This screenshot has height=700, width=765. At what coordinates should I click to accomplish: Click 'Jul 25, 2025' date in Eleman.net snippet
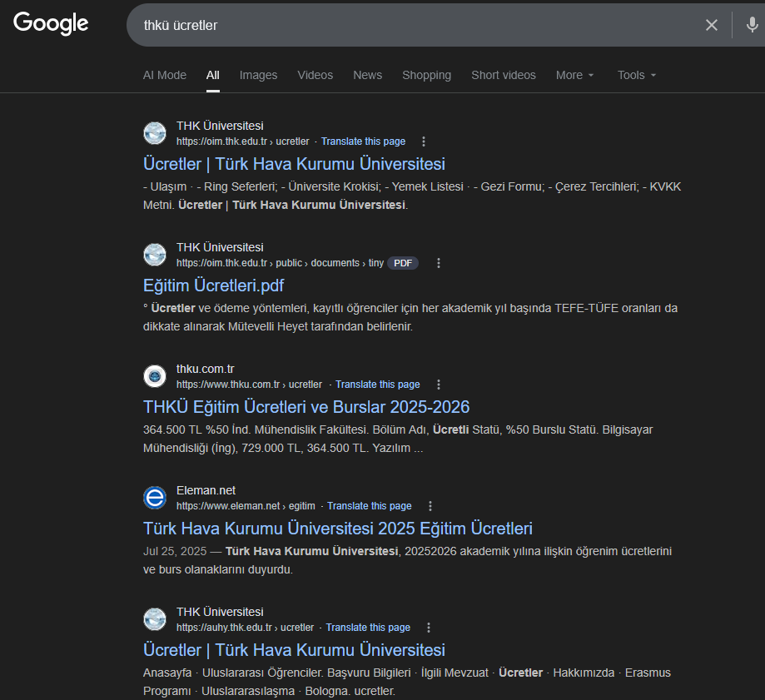click(x=175, y=551)
